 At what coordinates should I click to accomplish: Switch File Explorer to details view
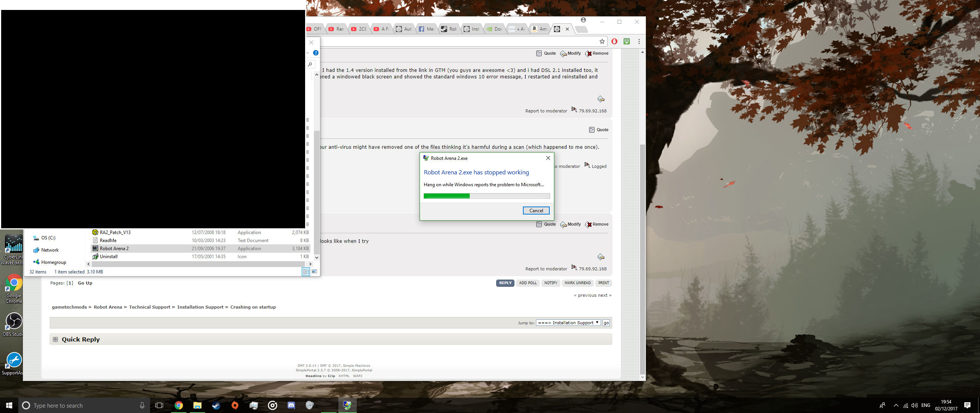tap(306, 272)
